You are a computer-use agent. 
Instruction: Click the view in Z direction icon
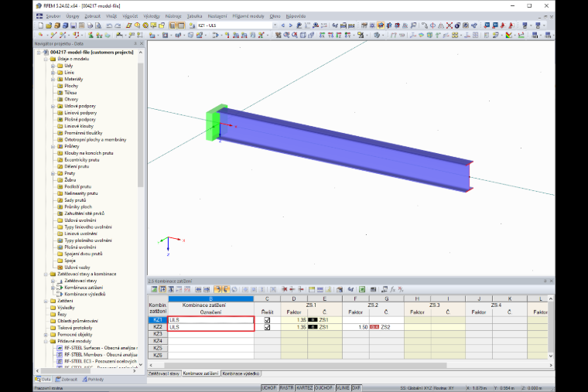(x=339, y=35)
